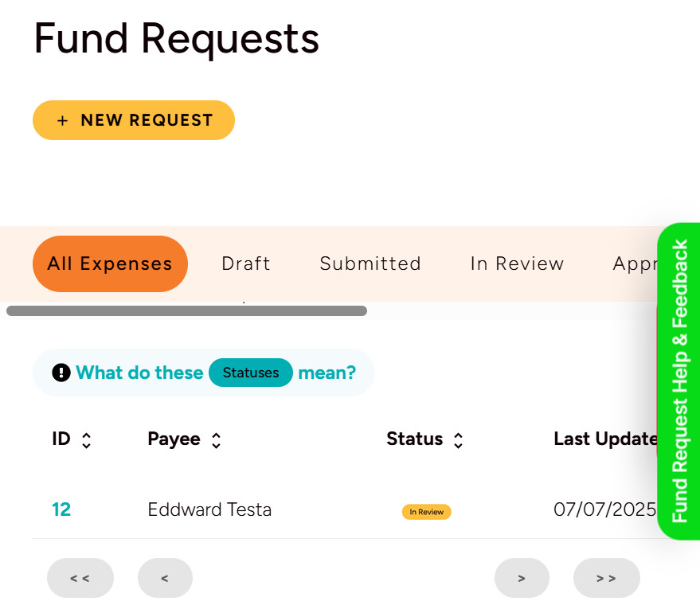Click the New Request button

click(134, 120)
